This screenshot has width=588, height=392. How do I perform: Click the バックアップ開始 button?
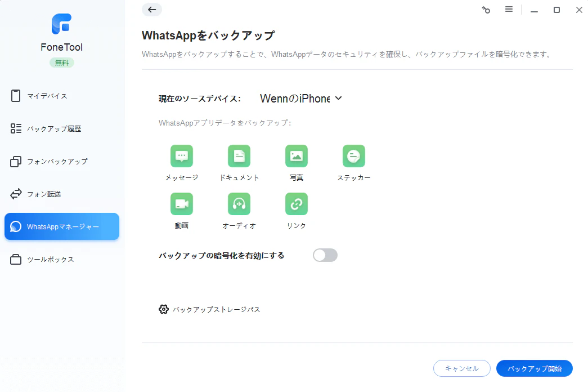535,368
